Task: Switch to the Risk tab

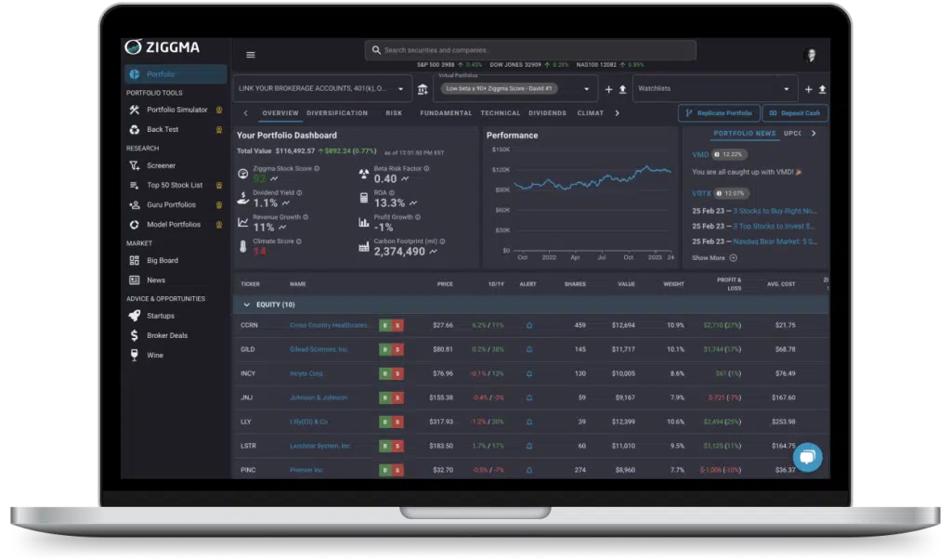Action: (394, 113)
